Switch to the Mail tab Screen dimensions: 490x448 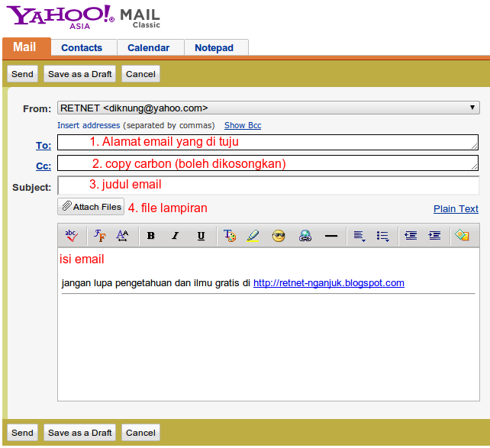click(27, 47)
